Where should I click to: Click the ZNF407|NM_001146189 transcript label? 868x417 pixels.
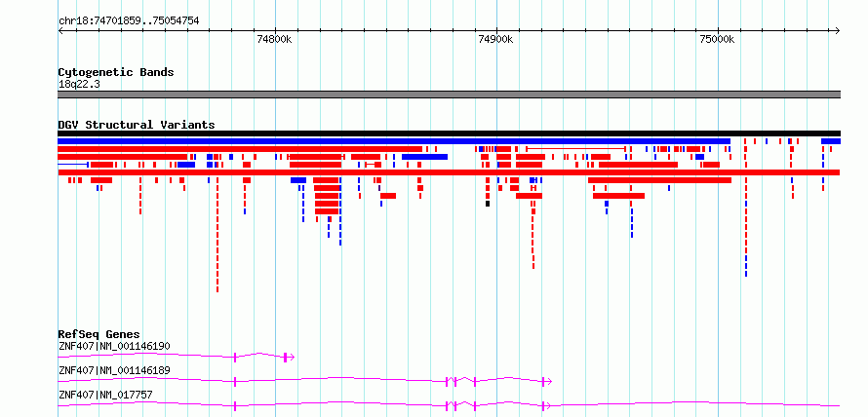[x=114, y=370]
